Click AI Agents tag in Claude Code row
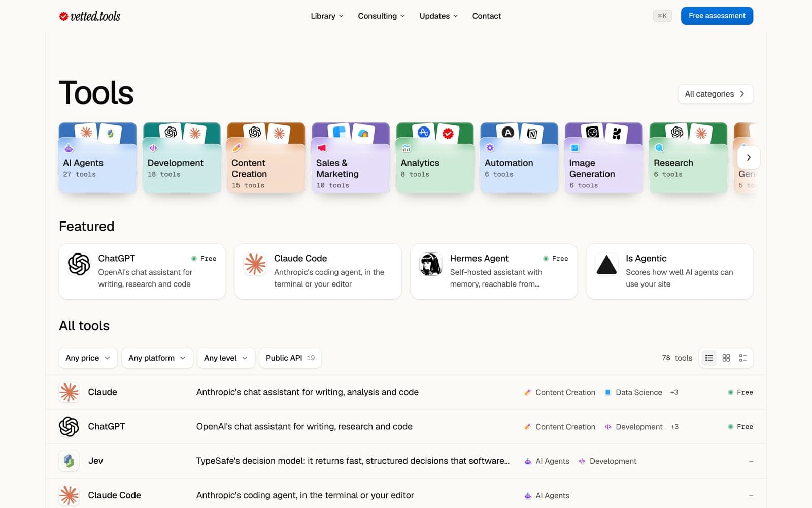 pyautogui.click(x=547, y=496)
